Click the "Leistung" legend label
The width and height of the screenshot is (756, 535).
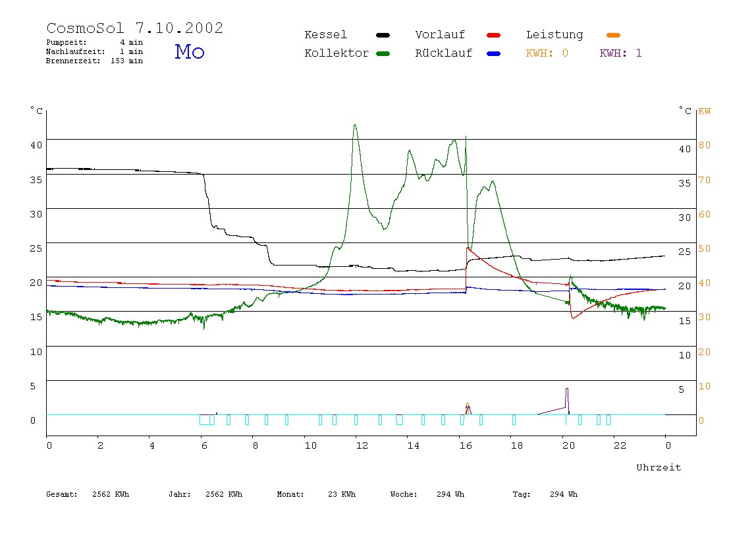point(554,35)
